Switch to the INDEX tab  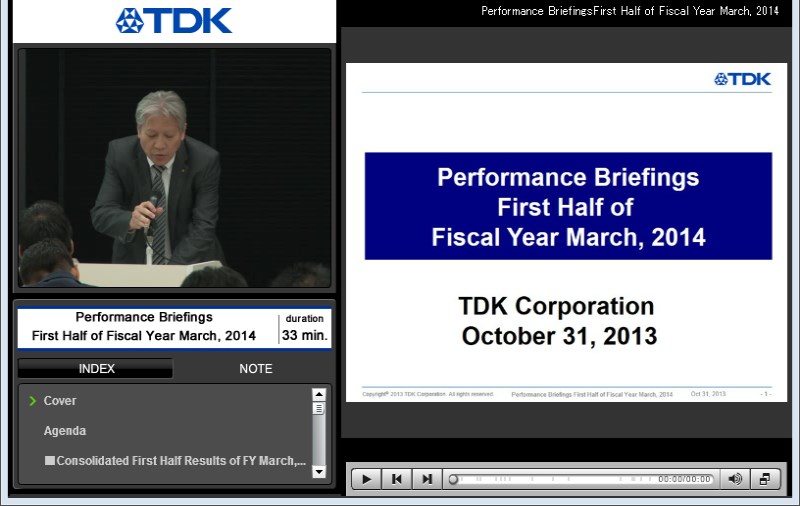tap(96, 368)
